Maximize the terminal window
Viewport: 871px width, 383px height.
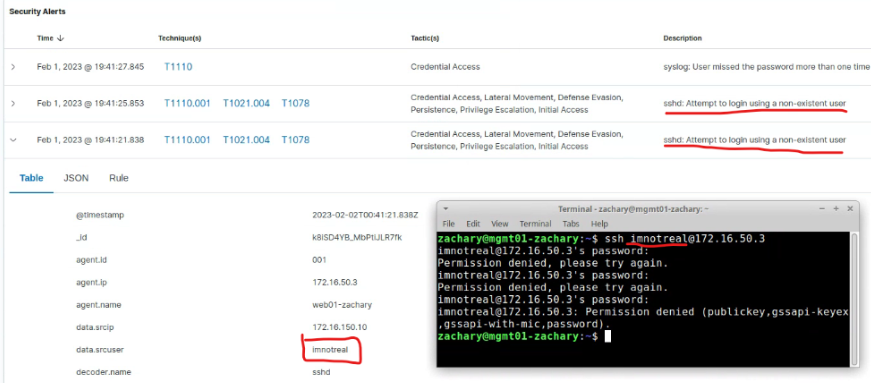click(x=835, y=208)
